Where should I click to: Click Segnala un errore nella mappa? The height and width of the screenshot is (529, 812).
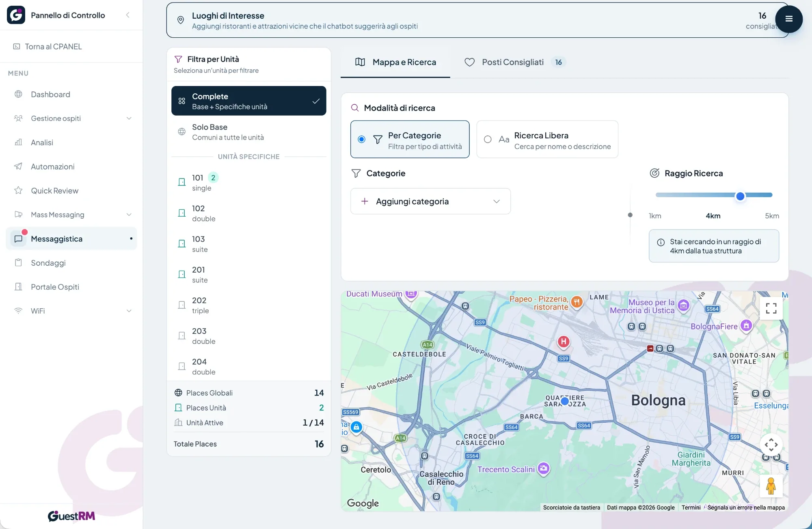(x=746, y=507)
